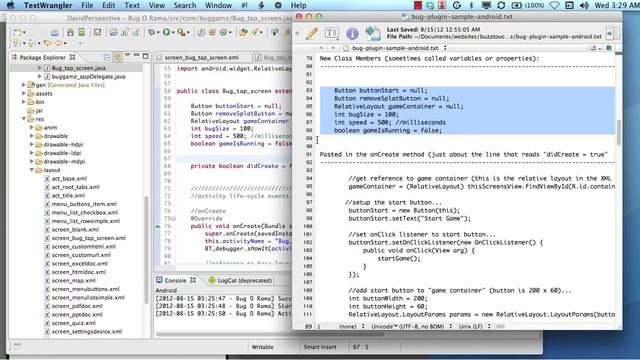The width and height of the screenshot is (640, 360).
Task: Open the Run button dropdown arrow in Eclipse
Action: pos(173,32)
